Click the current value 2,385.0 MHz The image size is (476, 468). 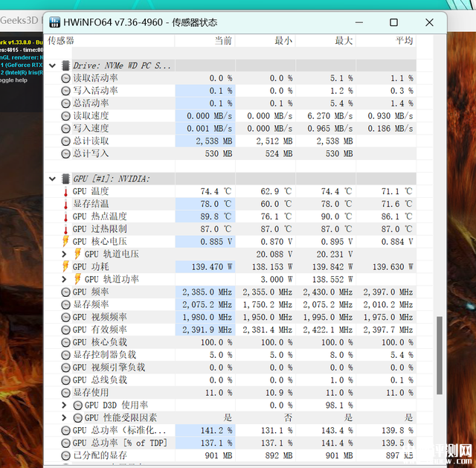click(x=207, y=292)
